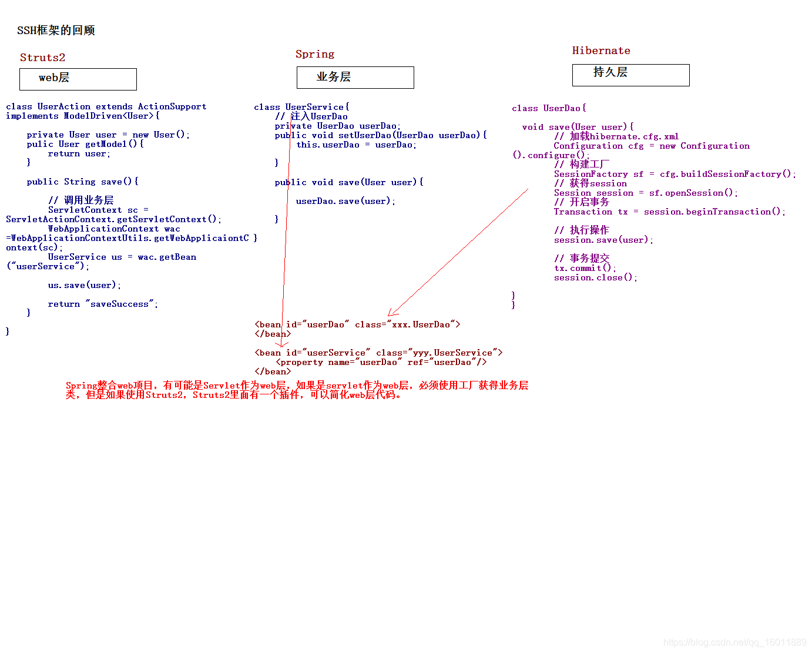The height and width of the screenshot is (653, 812).
Task: Click the 'public void setUserDao(UserDao userDao){' line
Action: click(381, 135)
